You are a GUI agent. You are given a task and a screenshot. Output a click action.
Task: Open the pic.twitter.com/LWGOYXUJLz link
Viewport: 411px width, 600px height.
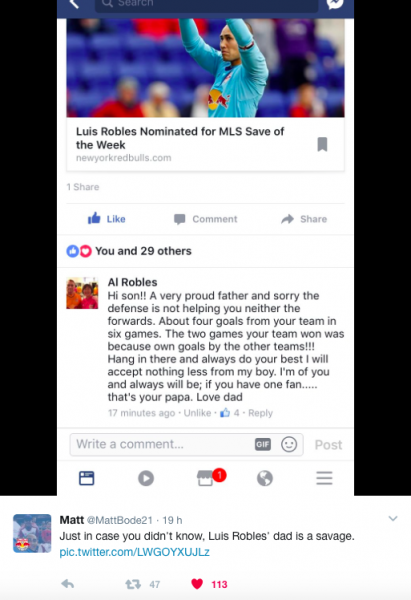(134, 552)
